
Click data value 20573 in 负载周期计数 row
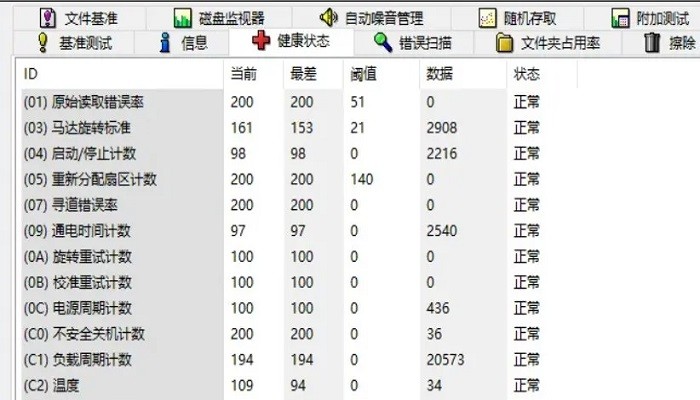(x=446, y=360)
